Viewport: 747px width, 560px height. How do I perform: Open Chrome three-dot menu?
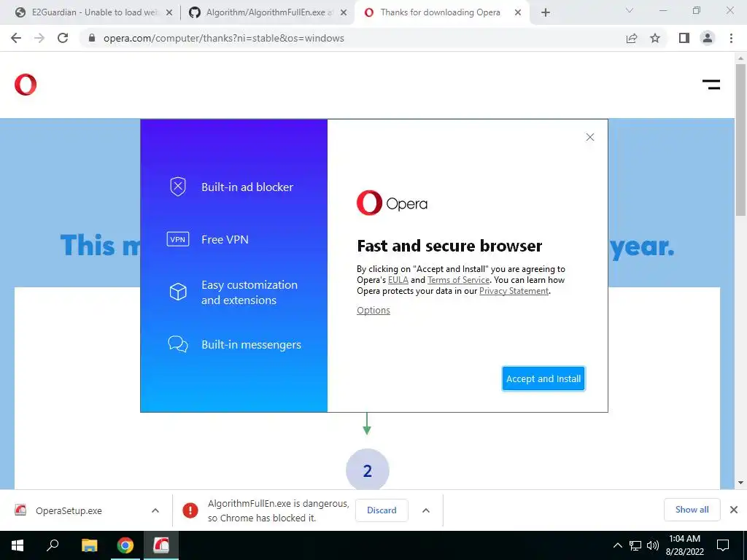point(731,38)
